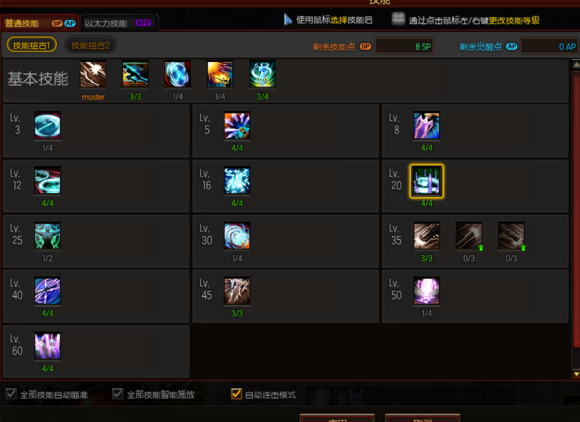Click the Lv. 5 skill icon

(237, 125)
